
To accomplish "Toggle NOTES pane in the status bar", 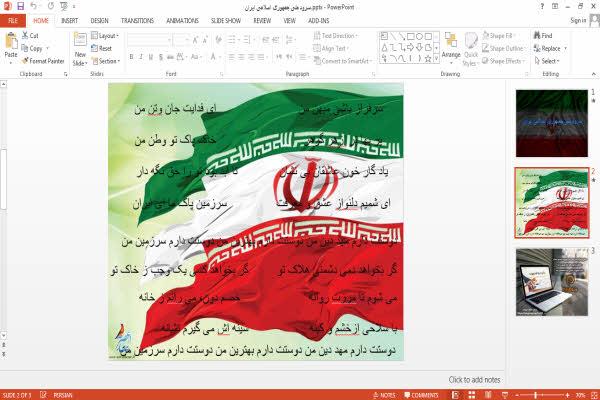I will 384,395.
